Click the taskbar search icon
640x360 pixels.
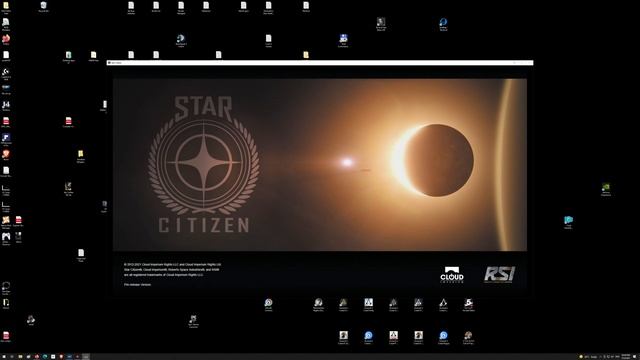coord(12,356)
